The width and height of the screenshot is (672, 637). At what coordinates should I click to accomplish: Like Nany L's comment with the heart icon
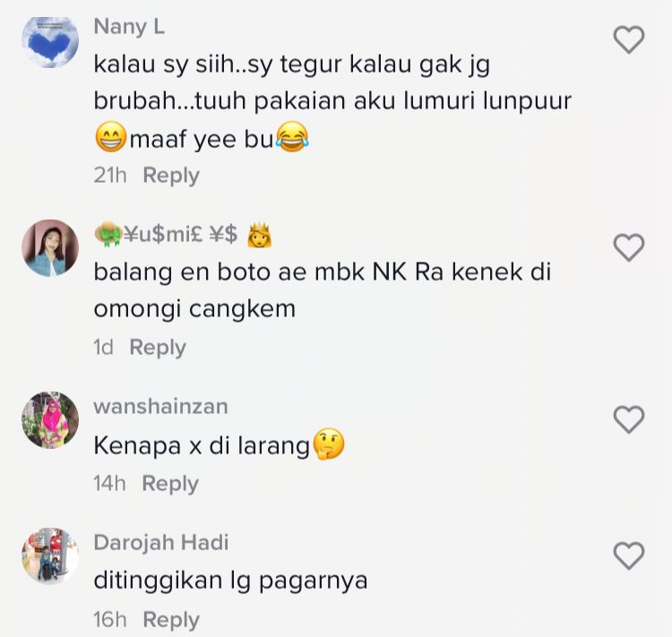tap(629, 39)
